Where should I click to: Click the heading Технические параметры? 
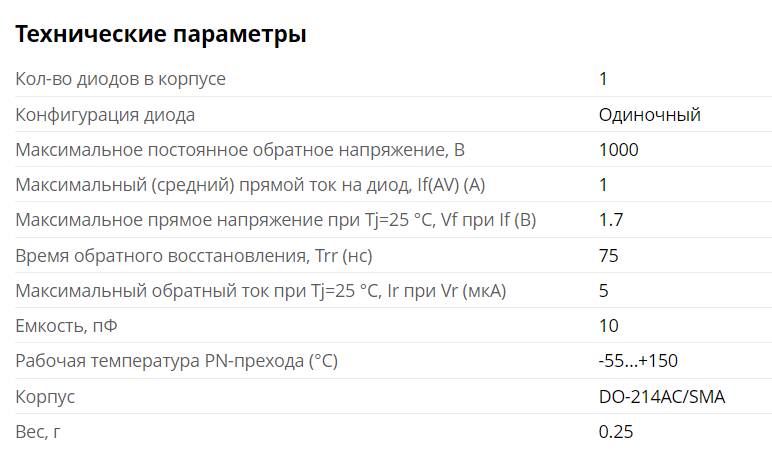coord(161,34)
